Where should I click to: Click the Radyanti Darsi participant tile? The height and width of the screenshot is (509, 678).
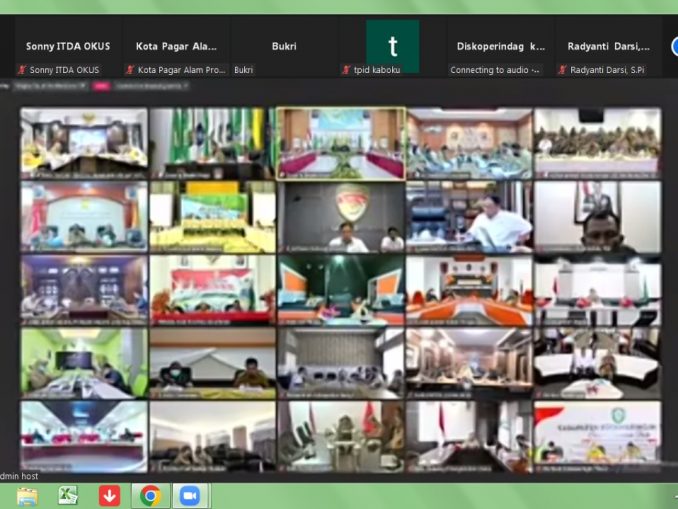608,46
